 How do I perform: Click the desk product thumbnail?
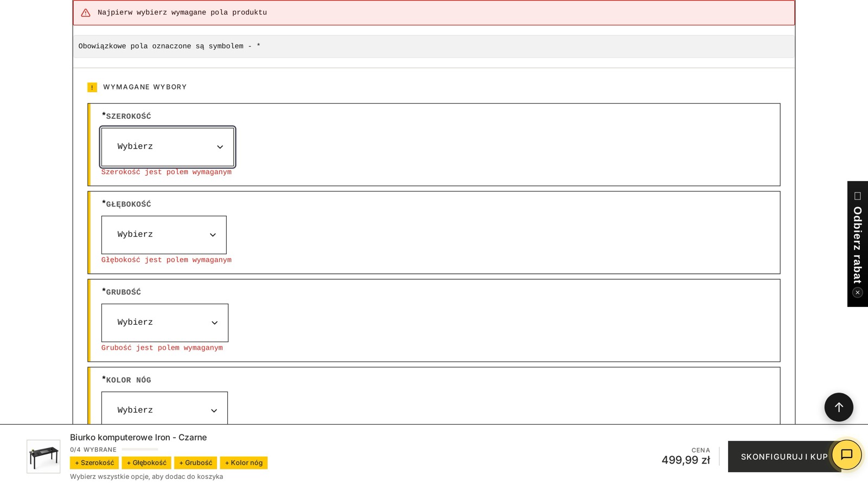pyautogui.click(x=43, y=457)
